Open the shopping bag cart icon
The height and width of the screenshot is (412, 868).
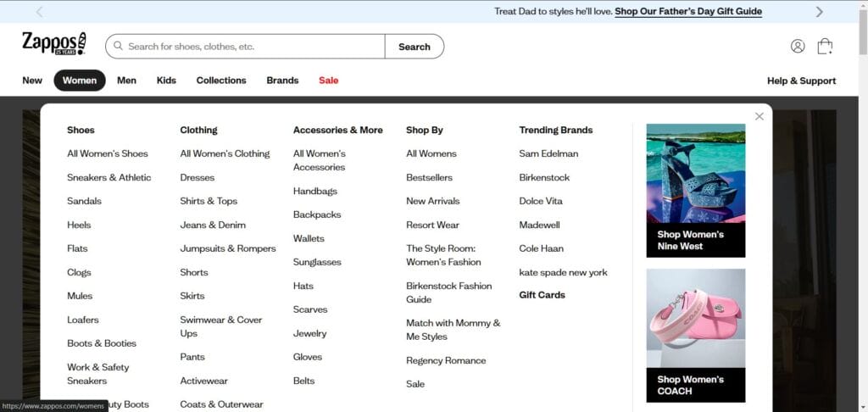pos(825,46)
